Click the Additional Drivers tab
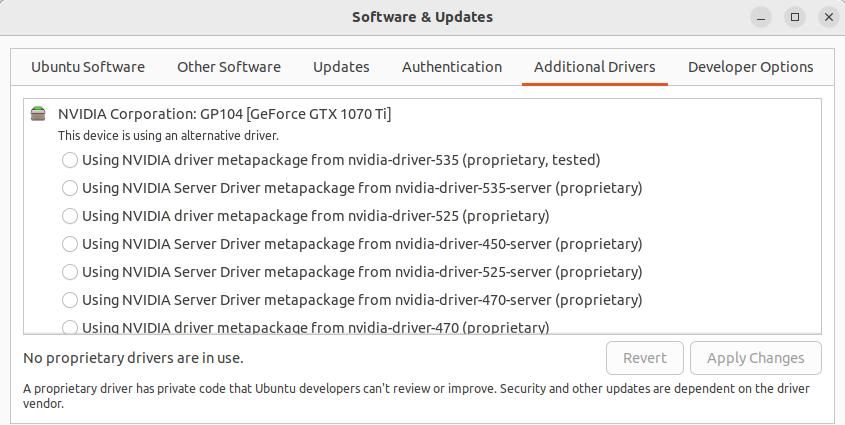Screen dimensions: 845x425 [595, 67]
